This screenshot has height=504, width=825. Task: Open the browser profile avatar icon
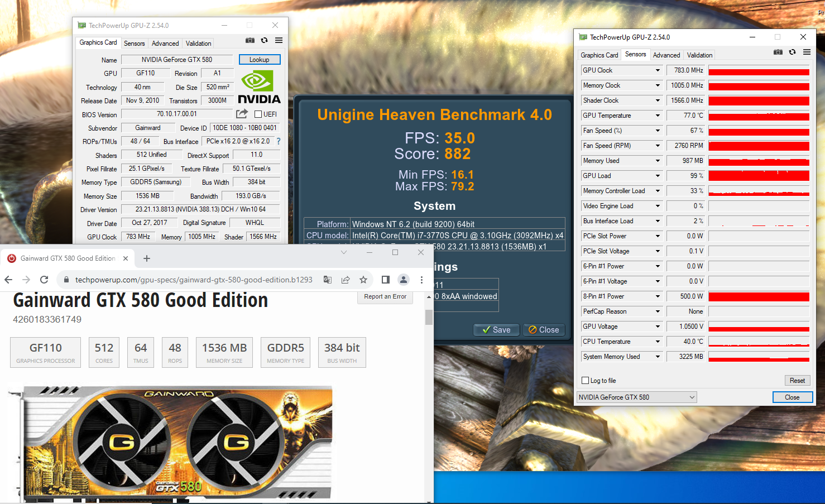pos(403,280)
